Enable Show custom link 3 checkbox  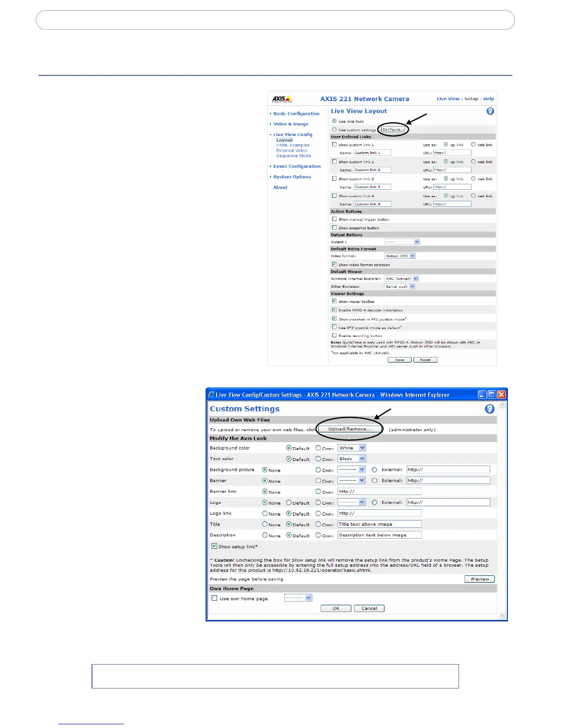(334, 178)
